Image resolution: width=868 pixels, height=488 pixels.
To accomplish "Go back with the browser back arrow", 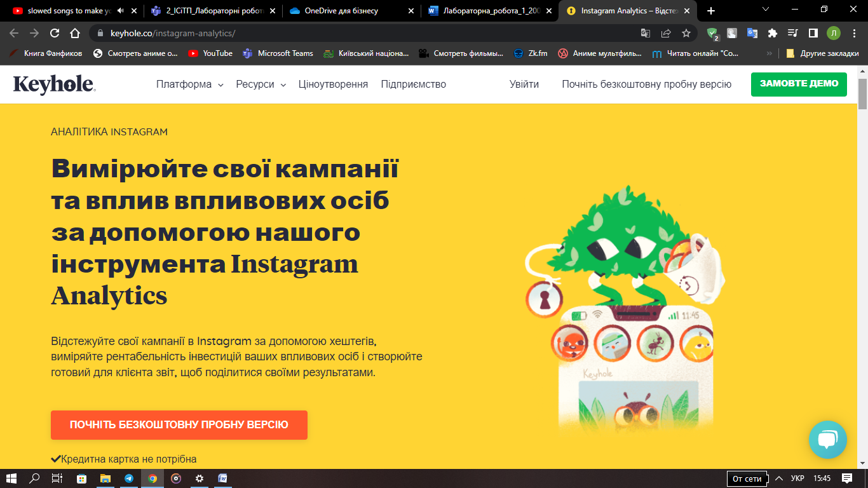I will click(14, 33).
